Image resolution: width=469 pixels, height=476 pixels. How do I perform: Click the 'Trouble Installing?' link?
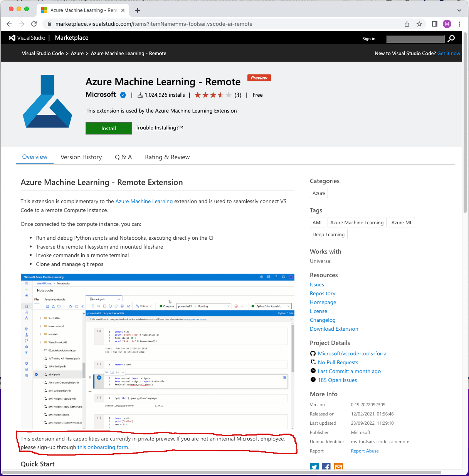click(x=157, y=128)
